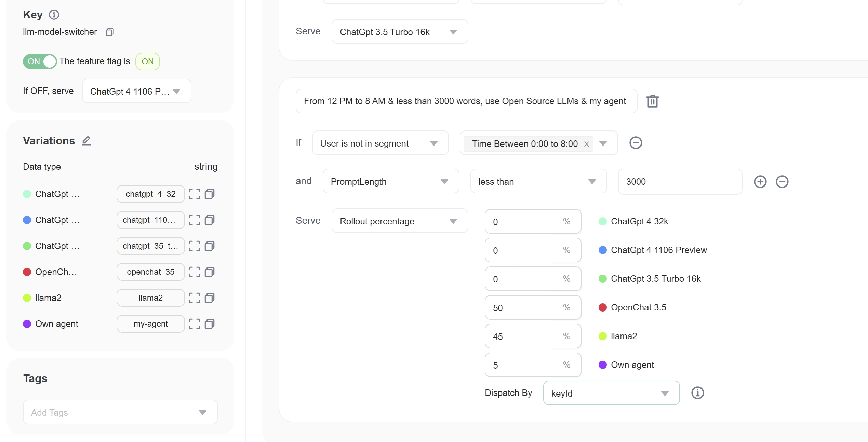Expand the segment selection dropdown arrow
The width and height of the screenshot is (868, 442).
[x=603, y=143]
